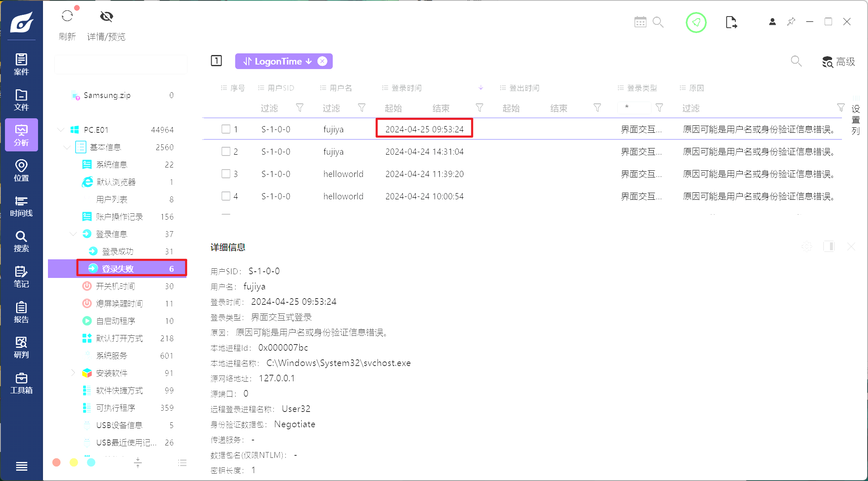Check the checkbox for row 1
868x481 pixels.
click(x=226, y=129)
